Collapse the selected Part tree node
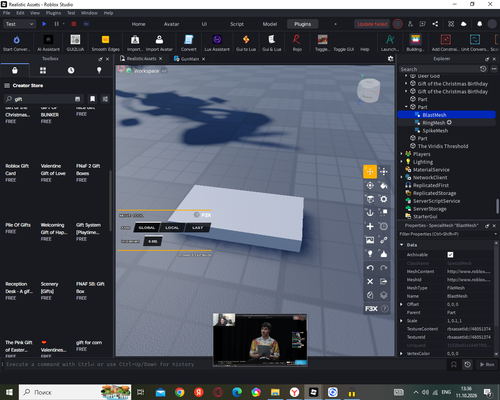This screenshot has height=400, width=500. coord(406,107)
